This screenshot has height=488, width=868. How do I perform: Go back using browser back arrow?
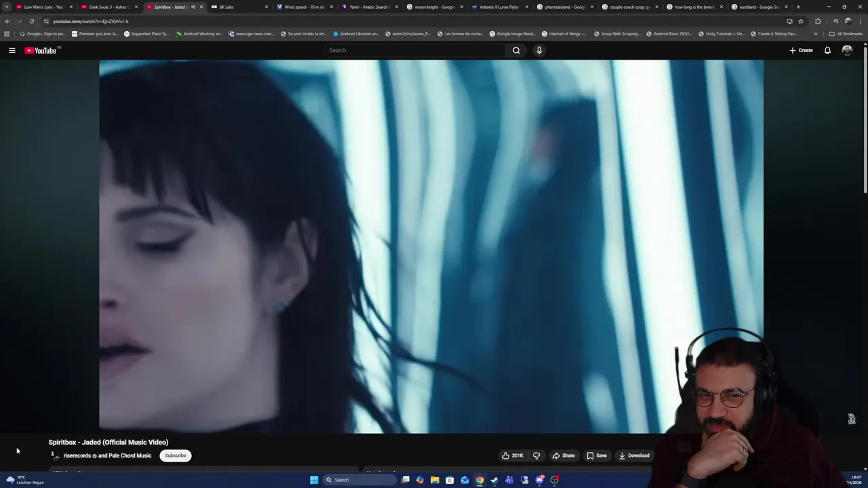click(7, 21)
